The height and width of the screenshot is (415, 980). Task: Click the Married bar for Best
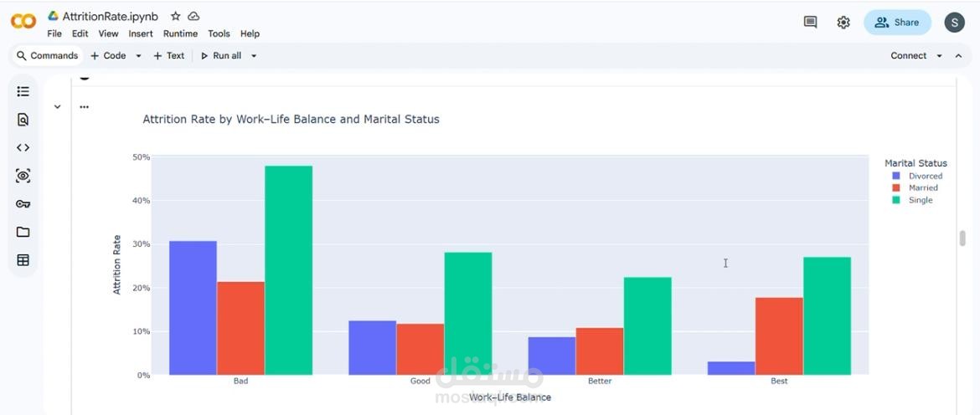779,336
